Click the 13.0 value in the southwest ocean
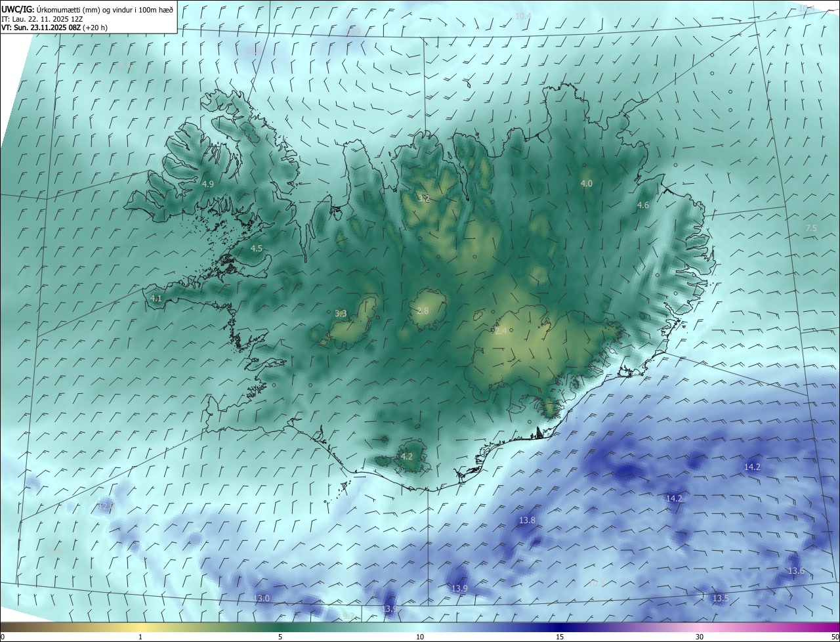Screen dimensions: 840x642 click(261, 599)
